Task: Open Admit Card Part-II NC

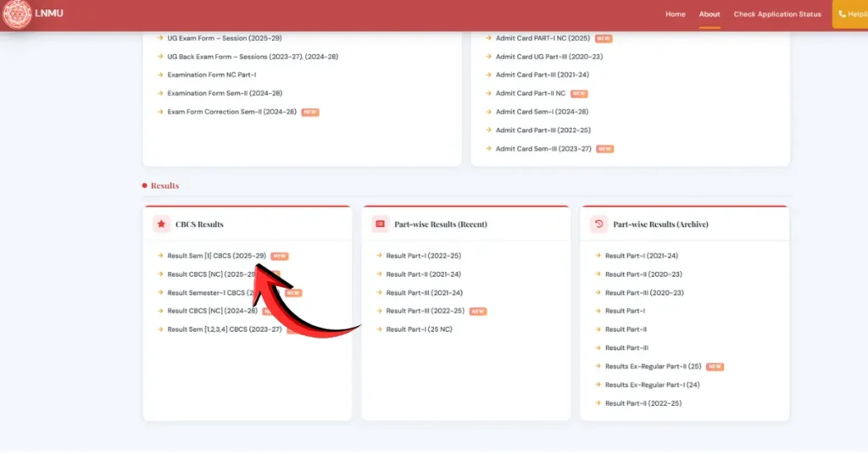Action: coord(531,93)
